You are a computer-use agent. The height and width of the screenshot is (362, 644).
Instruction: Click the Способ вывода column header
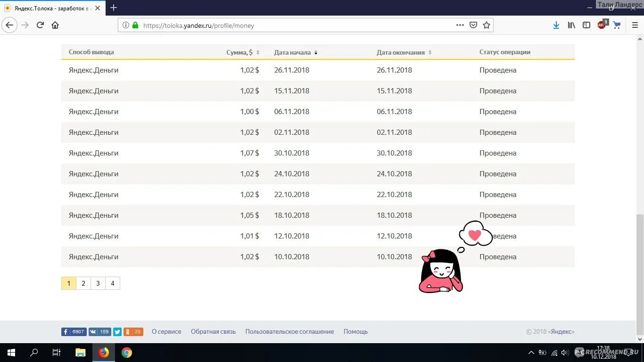coord(91,52)
